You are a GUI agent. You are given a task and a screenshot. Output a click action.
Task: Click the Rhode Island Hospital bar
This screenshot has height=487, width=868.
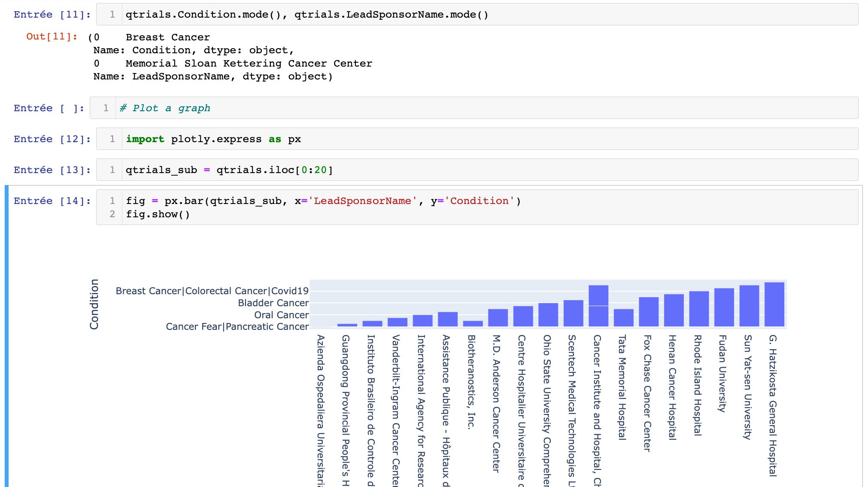(699, 309)
